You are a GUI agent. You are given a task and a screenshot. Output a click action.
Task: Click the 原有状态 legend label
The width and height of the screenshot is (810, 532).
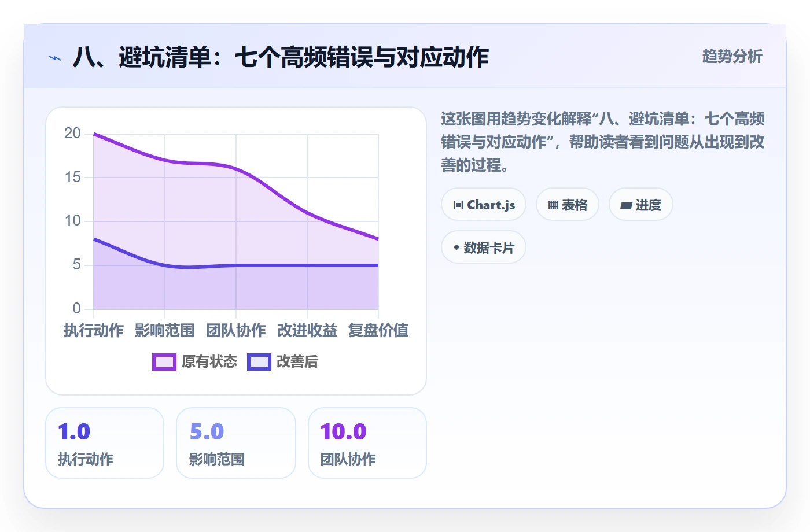pyautogui.click(x=209, y=362)
